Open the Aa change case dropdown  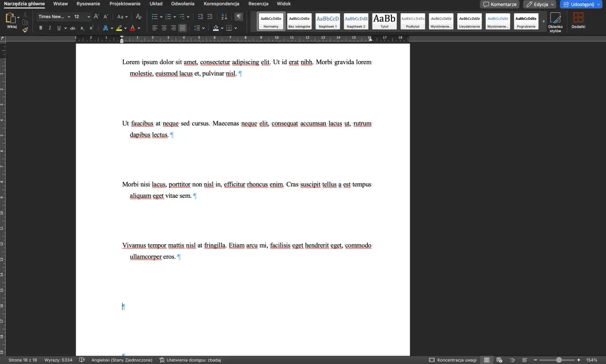coord(123,17)
